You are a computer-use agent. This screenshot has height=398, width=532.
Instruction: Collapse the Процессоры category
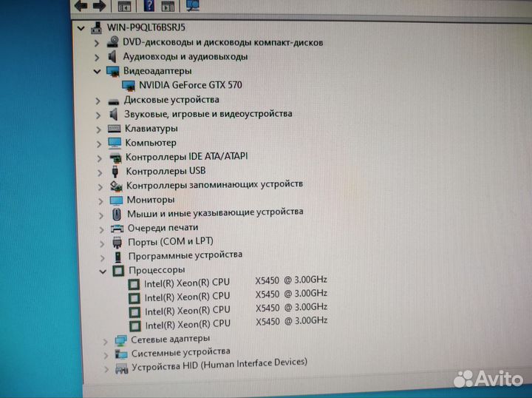(103, 271)
